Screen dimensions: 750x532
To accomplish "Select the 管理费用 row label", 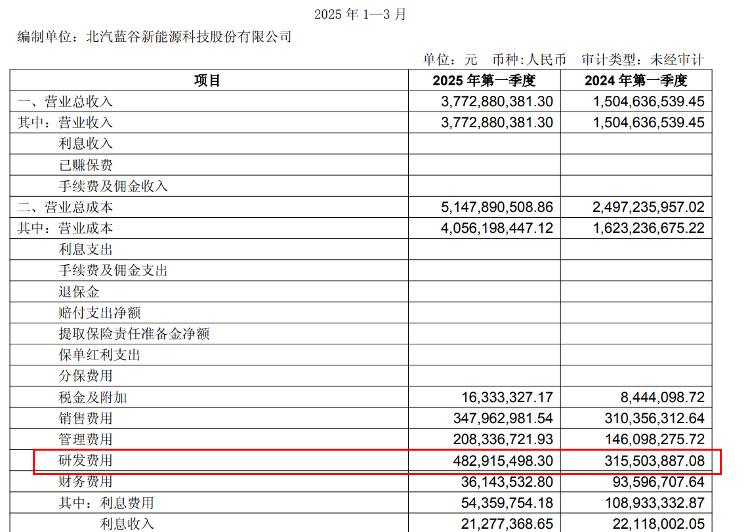I will [x=86, y=439].
